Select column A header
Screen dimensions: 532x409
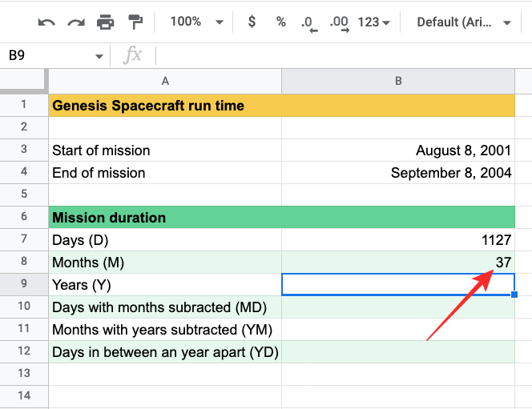165,81
